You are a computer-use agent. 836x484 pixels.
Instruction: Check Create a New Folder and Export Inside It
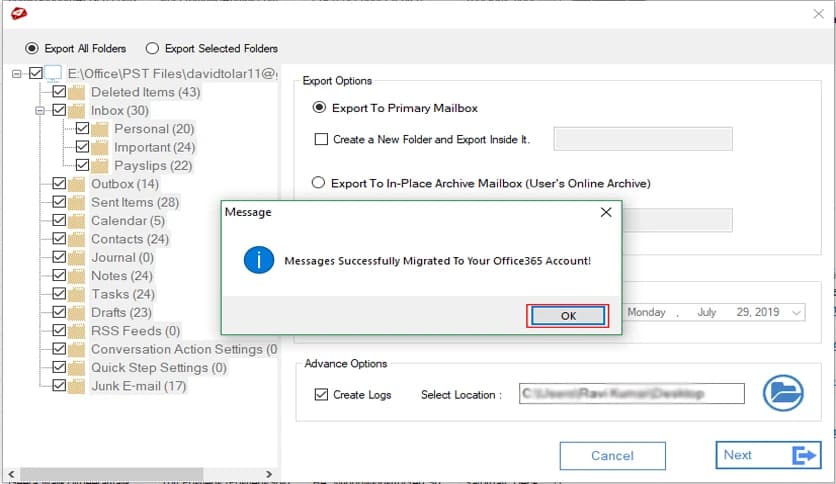click(321, 139)
